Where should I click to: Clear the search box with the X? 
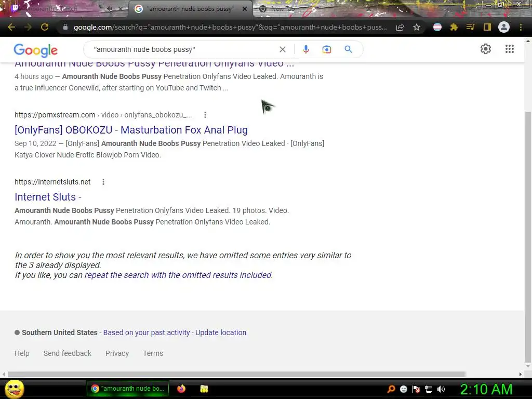tap(282, 49)
